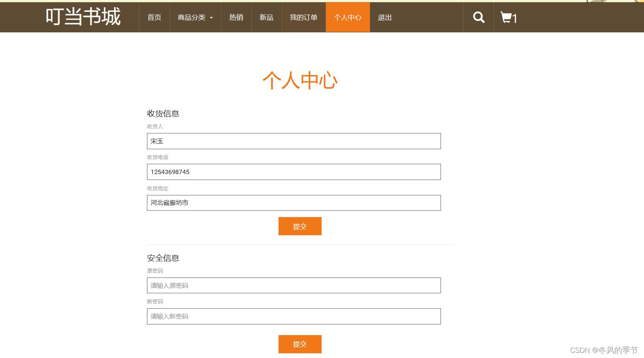Click the cart item count badge

pyautogui.click(x=515, y=18)
